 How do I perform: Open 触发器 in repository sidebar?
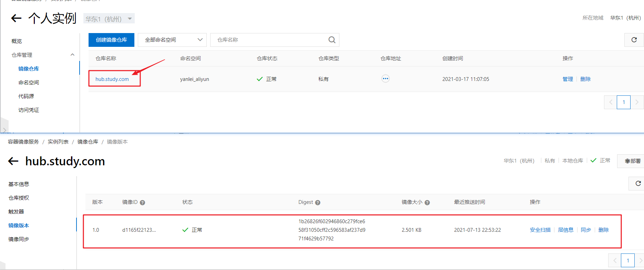tap(16, 211)
